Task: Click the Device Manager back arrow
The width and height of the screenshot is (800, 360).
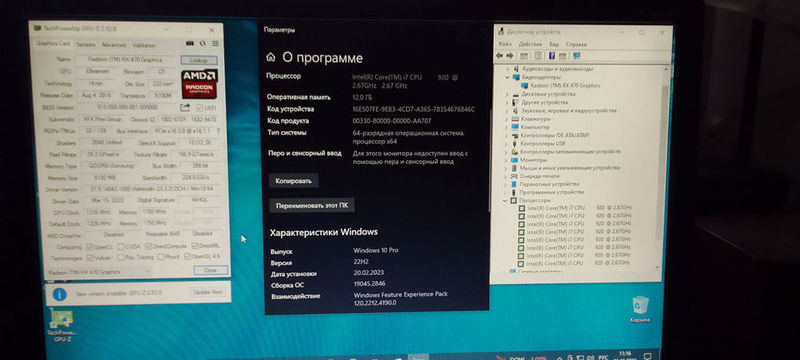Action: coord(499,55)
